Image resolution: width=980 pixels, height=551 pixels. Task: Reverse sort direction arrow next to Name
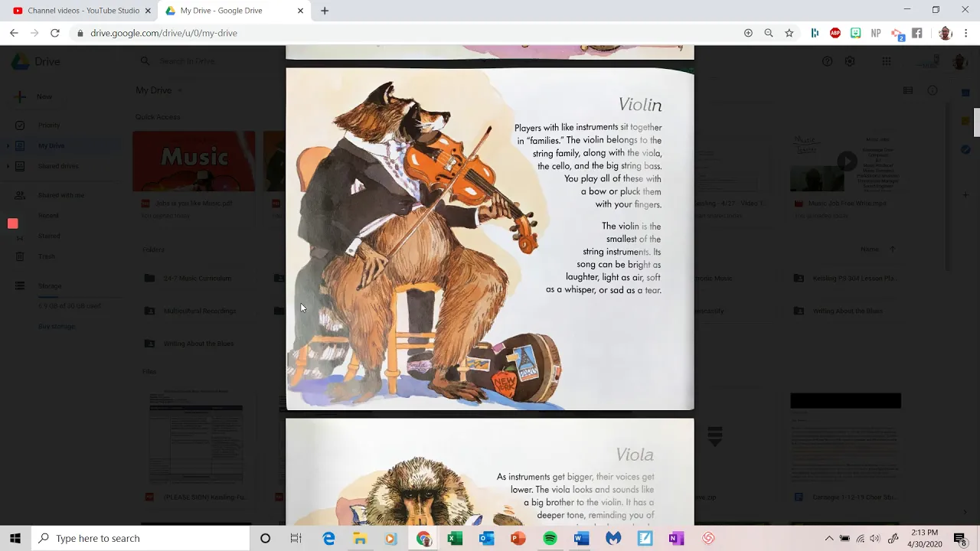pyautogui.click(x=892, y=249)
